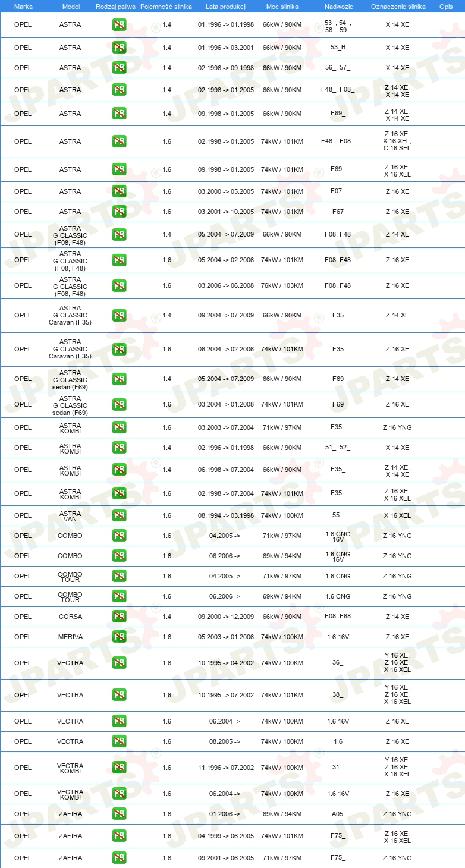
Task: Select the 'CORSA' model cell
Action: point(71,617)
